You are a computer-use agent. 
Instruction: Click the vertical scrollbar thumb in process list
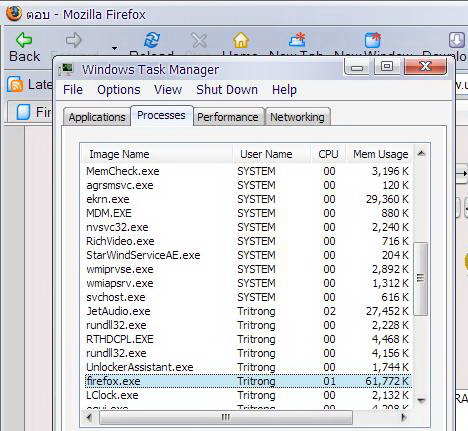tap(421, 278)
